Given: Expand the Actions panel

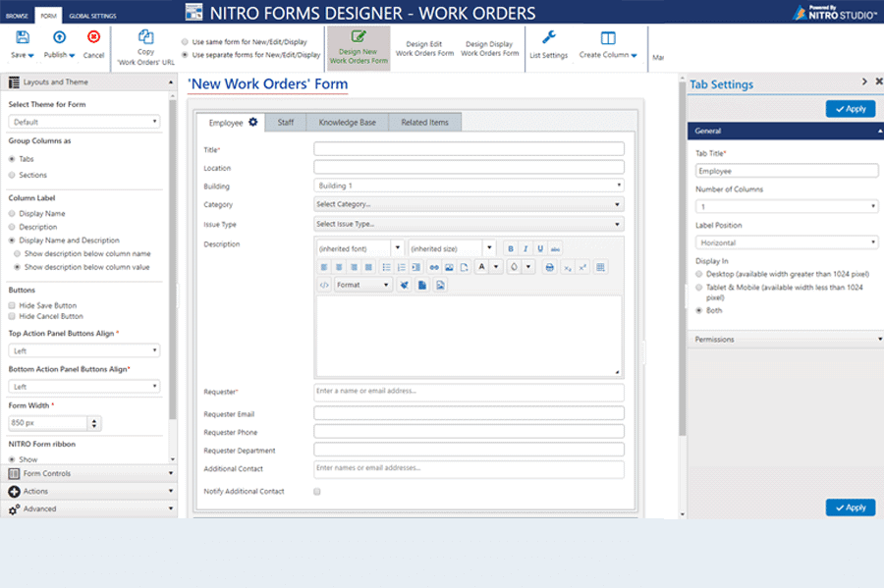Looking at the screenshot, I should tap(88, 491).
